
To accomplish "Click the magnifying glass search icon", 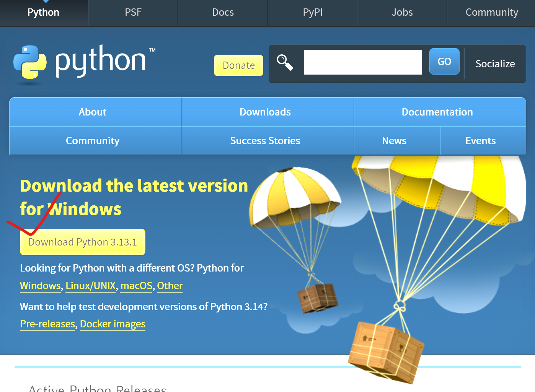I will tap(285, 62).
